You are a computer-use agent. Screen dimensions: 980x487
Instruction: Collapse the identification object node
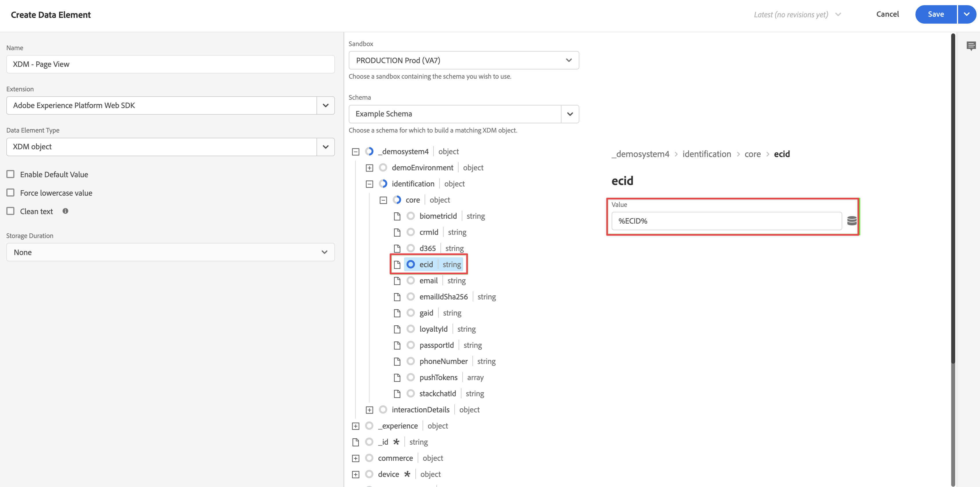point(369,184)
